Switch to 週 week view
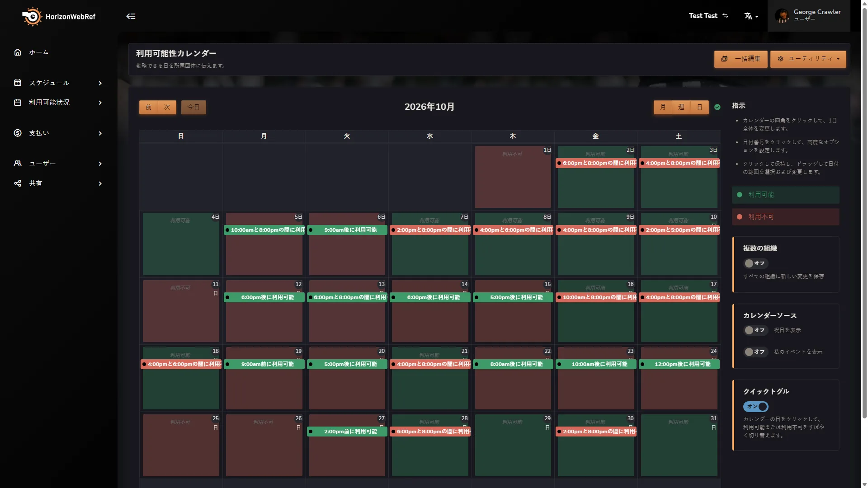This screenshot has width=868, height=488. pos(681,108)
